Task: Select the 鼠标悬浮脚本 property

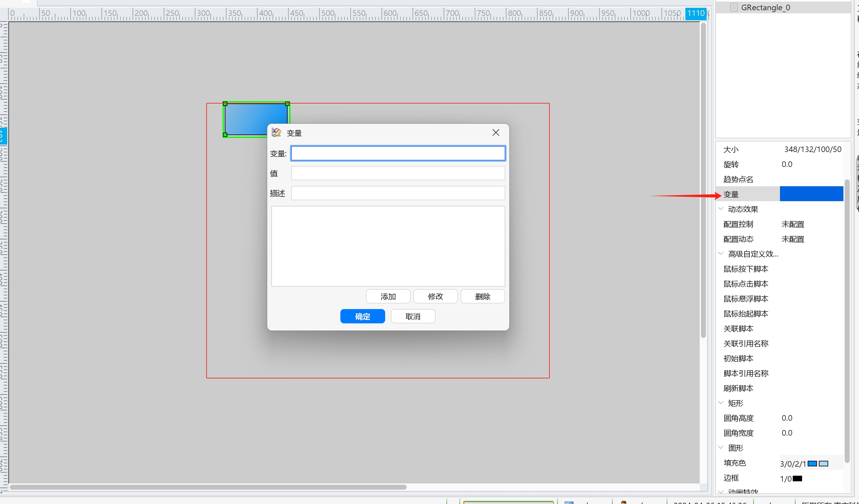Action: 746,299
